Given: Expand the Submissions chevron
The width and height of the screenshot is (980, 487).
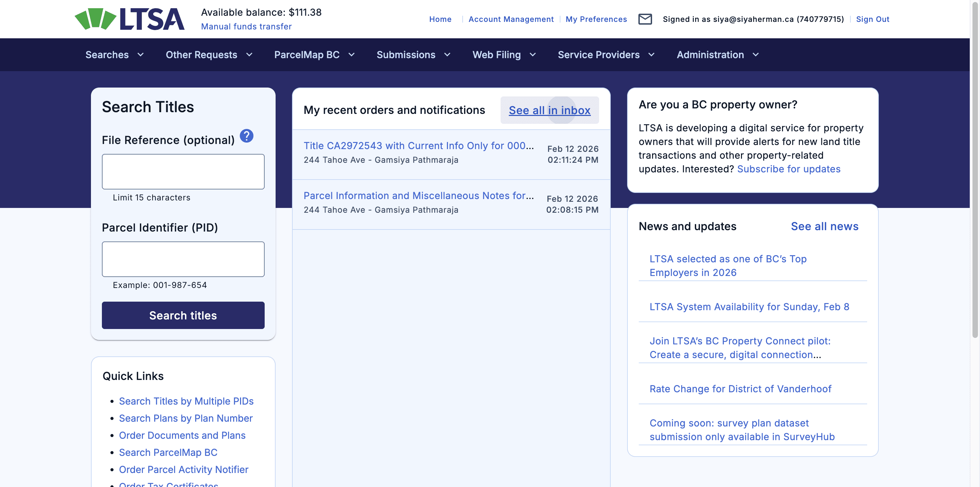Looking at the screenshot, I should [x=447, y=55].
